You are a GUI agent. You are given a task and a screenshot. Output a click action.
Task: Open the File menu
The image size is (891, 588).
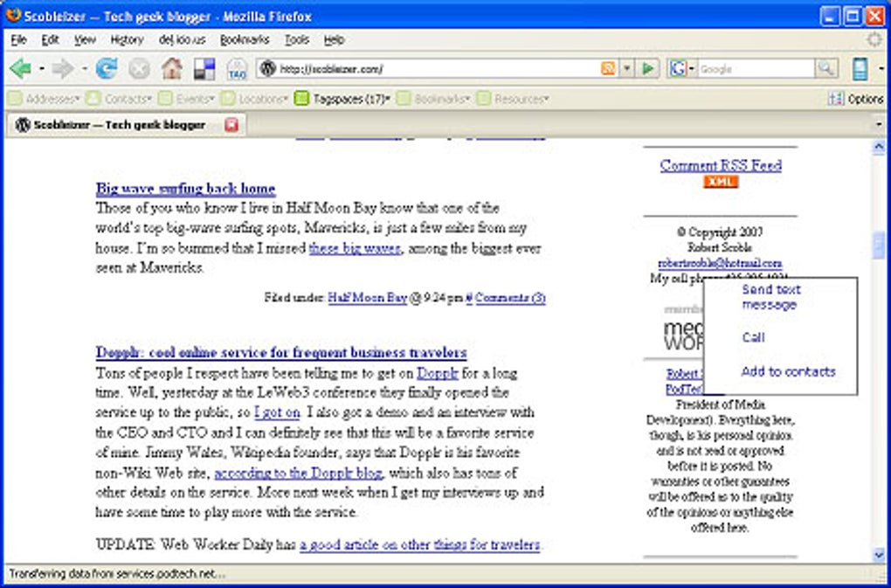[x=18, y=40]
